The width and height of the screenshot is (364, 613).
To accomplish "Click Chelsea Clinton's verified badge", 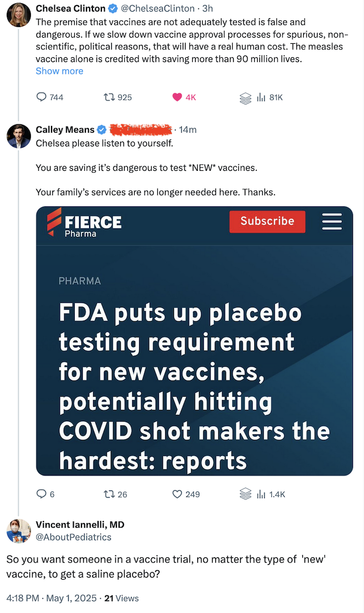I will pos(113,9).
